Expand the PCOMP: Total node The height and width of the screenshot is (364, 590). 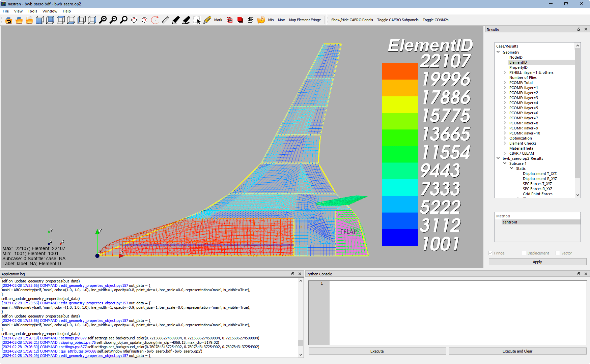click(505, 83)
